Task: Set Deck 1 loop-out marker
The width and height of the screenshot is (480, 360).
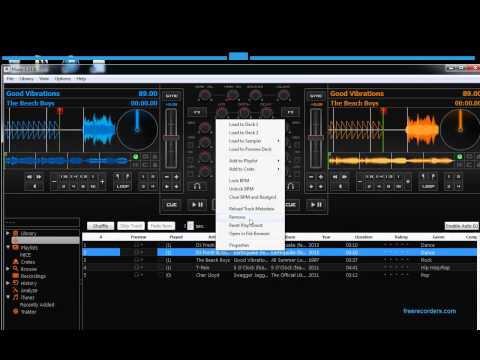Action: (x=127, y=176)
